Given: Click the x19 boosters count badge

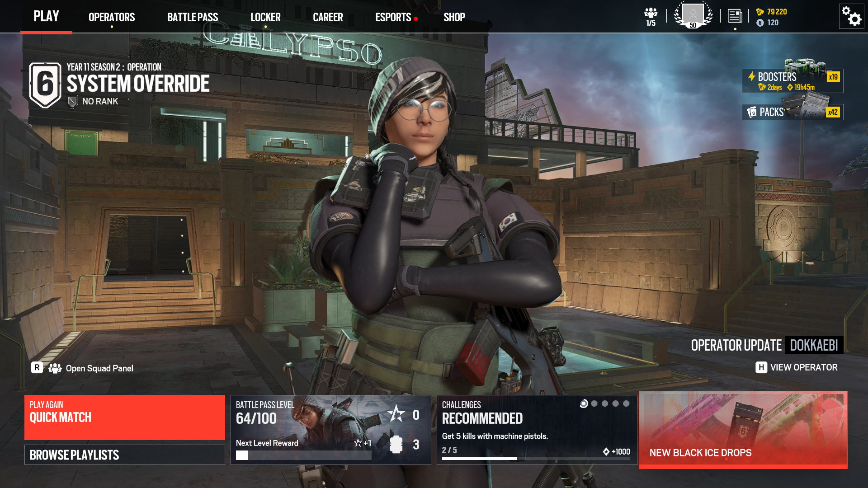Looking at the screenshot, I should (x=833, y=77).
